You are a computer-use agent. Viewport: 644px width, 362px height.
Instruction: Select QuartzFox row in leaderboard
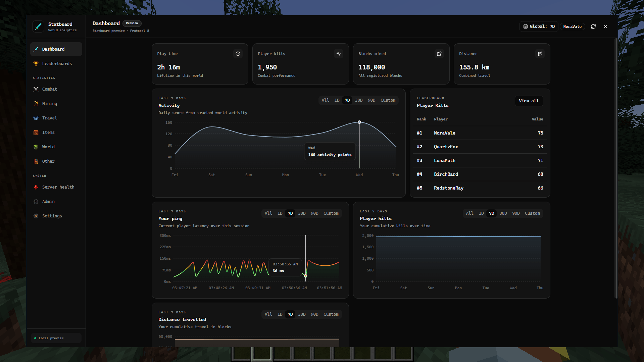click(x=480, y=147)
